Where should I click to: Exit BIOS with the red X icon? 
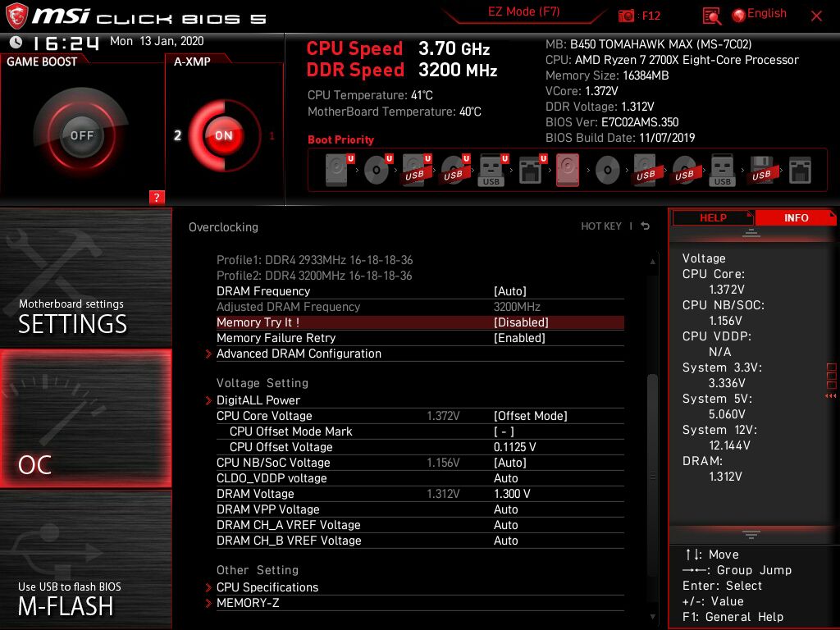816,16
